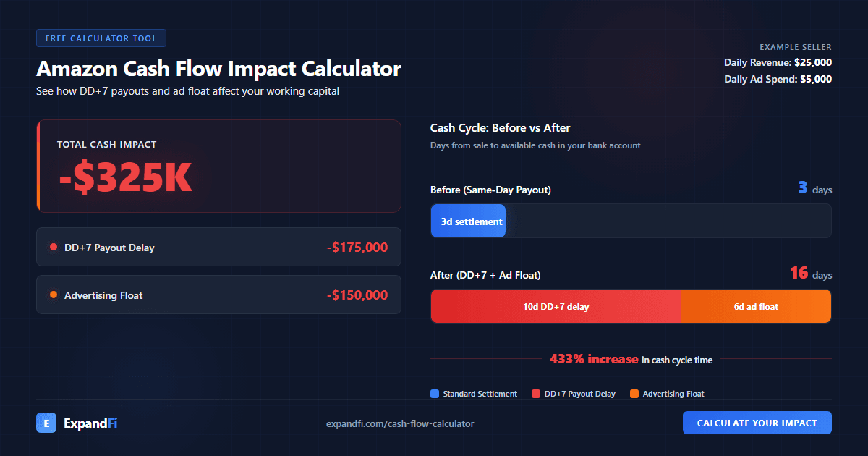This screenshot has height=456, width=868.
Task: Select the blue Standard Settlement legend square
Action: tap(434, 394)
